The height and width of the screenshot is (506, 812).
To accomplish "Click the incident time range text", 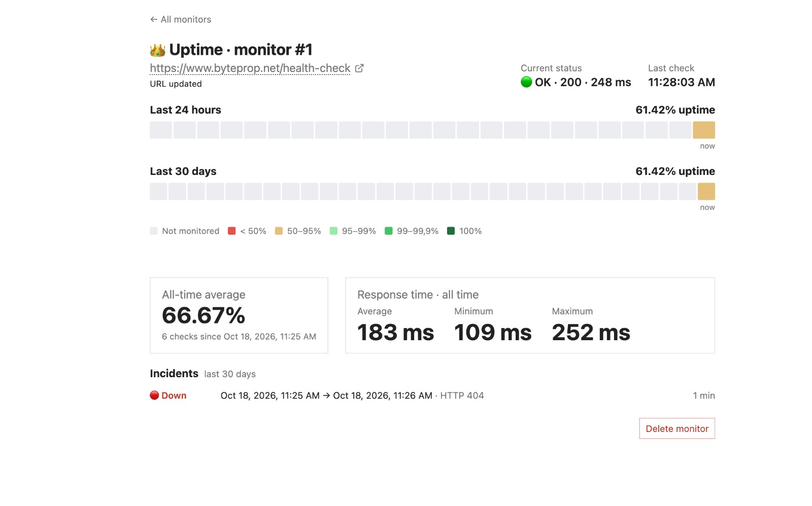I will coord(326,395).
